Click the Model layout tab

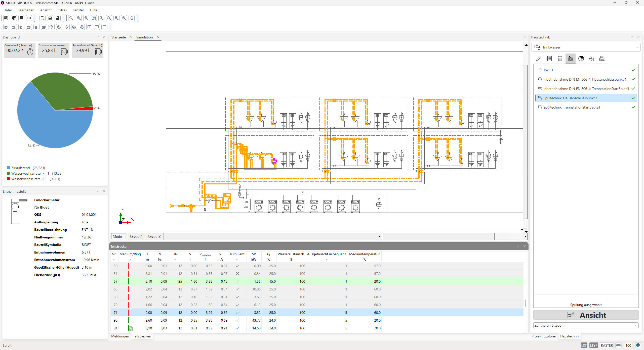tap(118, 236)
